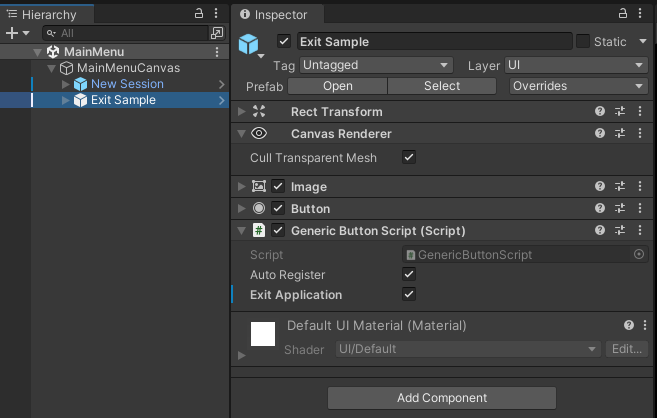
Task: Lock the Inspector panel with padlock icon
Action: tap(623, 13)
